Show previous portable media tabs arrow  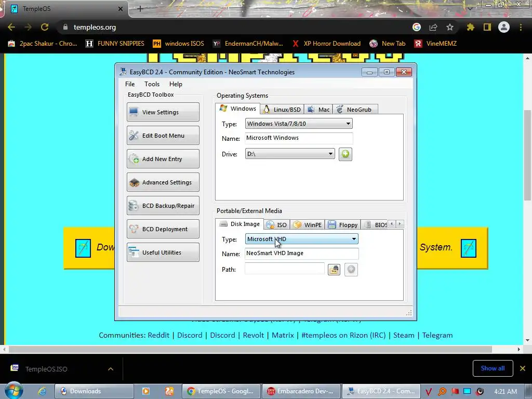[x=392, y=224]
